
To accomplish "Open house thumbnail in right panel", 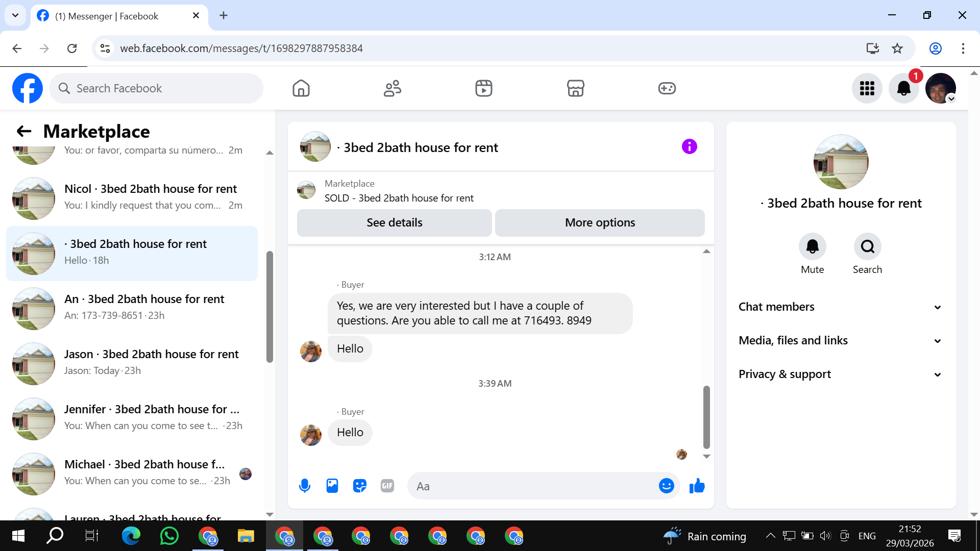I will [x=841, y=162].
